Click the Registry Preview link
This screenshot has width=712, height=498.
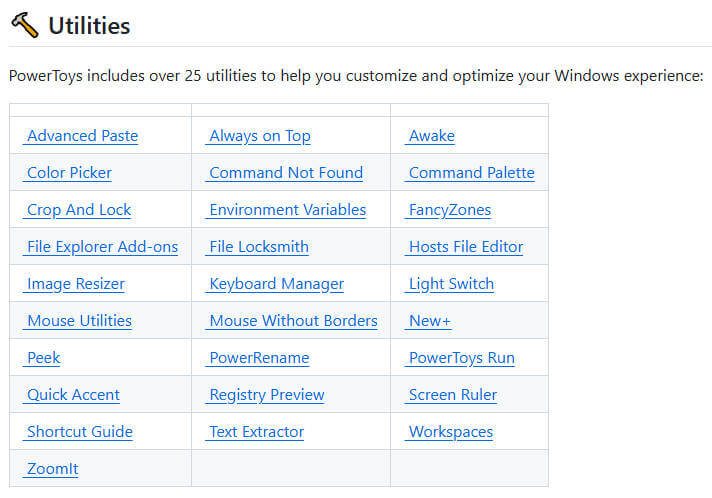click(x=265, y=394)
